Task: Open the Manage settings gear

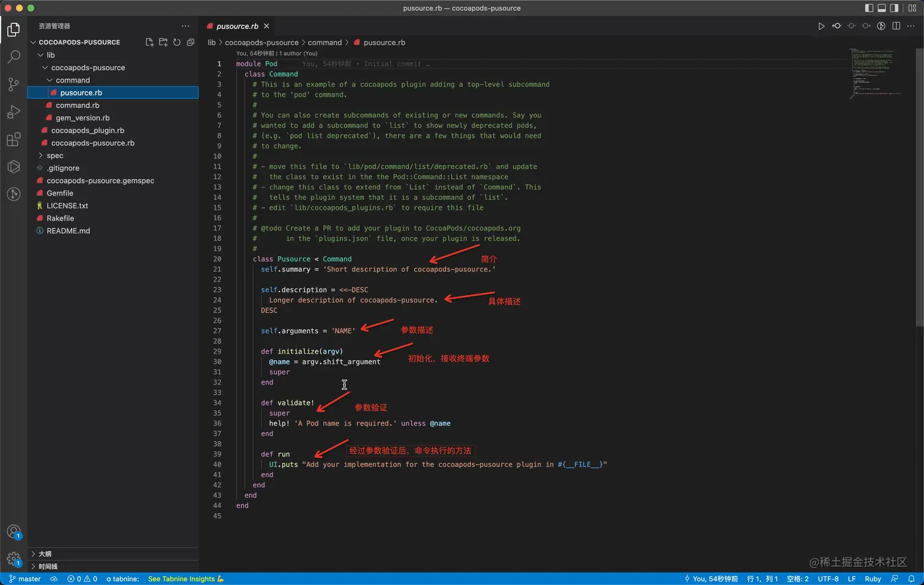Action: [x=13, y=559]
